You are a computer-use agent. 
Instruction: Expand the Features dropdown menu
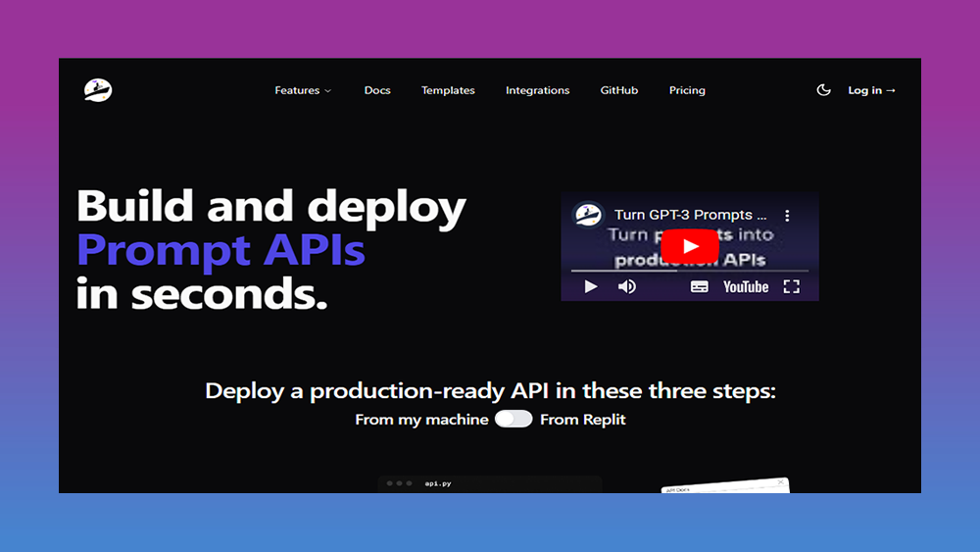click(x=303, y=90)
